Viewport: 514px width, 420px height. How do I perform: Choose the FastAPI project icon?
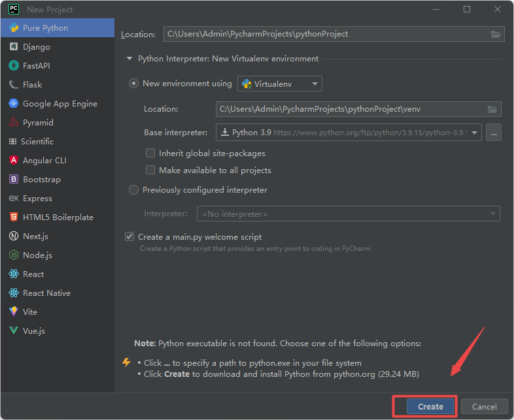point(13,66)
